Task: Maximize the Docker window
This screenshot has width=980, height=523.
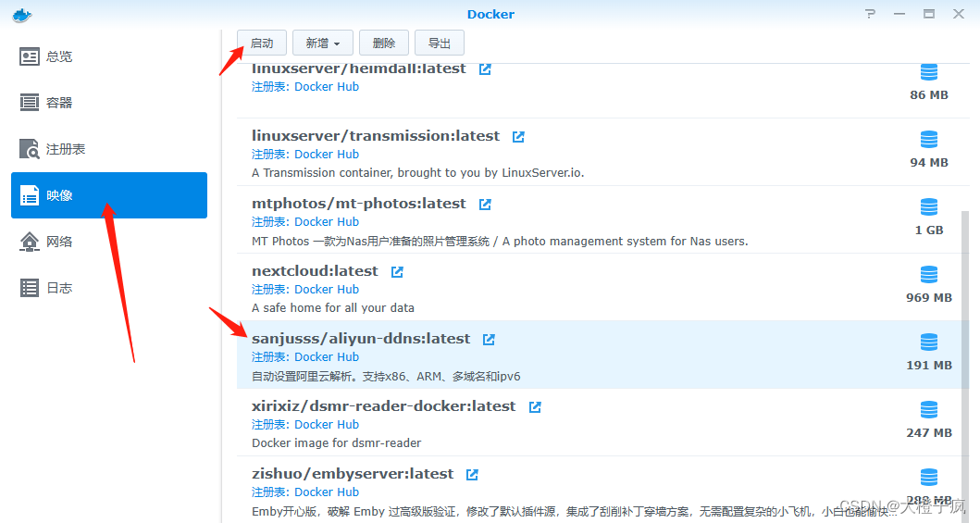Action: click(929, 14)
